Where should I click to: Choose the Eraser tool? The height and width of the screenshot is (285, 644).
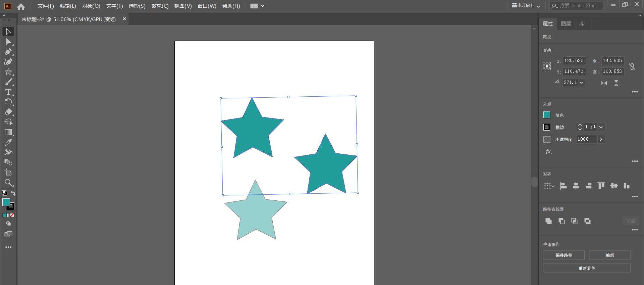click(x=8, y=112)
